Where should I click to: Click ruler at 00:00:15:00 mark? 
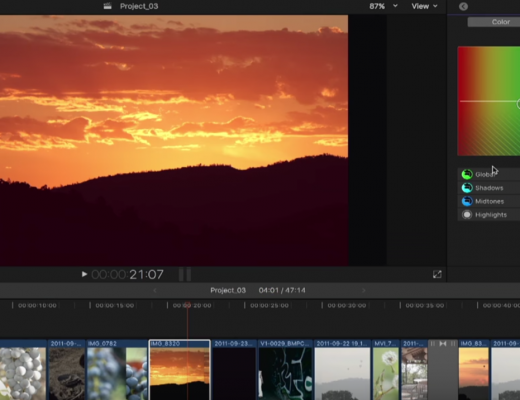[115, 305]
